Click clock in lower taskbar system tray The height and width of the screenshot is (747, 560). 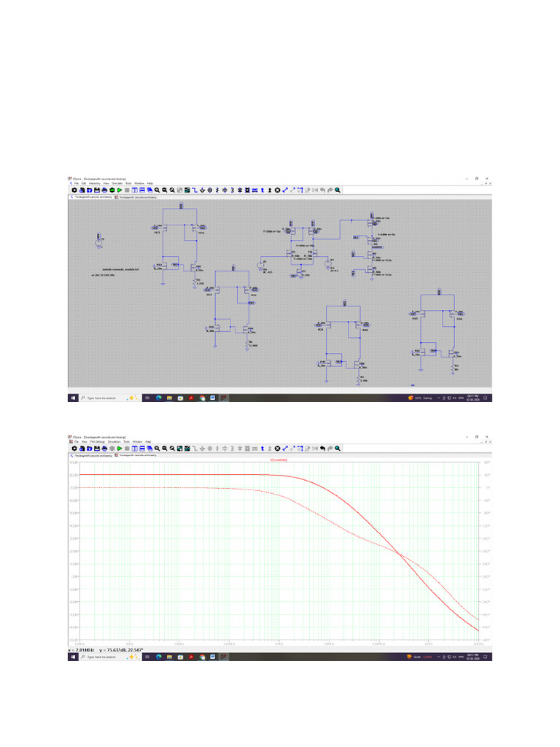[x=472, y=657]
